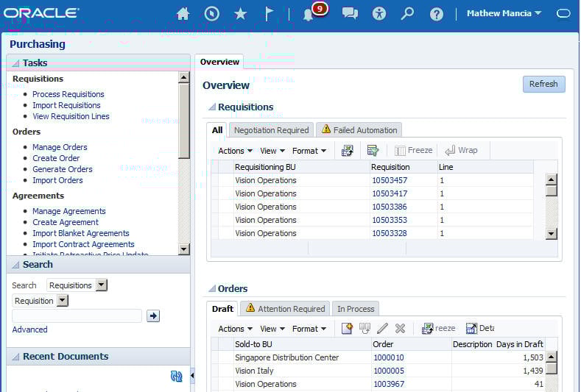The width and height of the screenshot is (581, 392).
Task: Open View menu in Orders toolbar
Action: 272,329
